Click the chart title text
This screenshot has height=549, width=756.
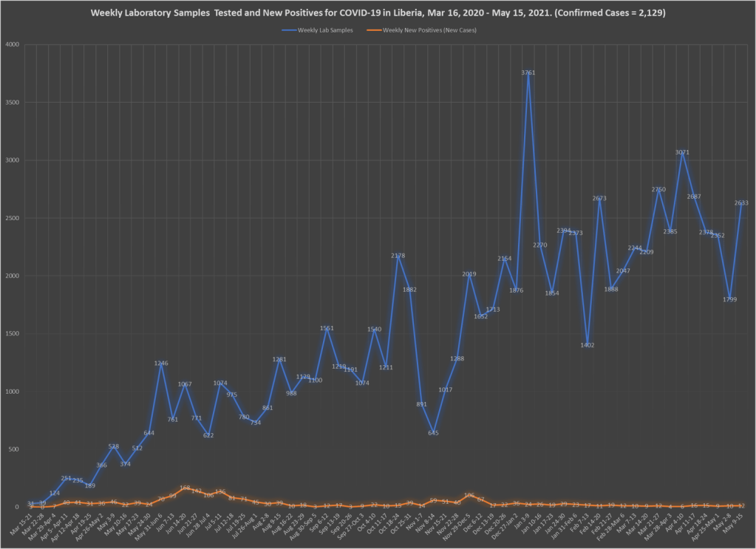378,13
